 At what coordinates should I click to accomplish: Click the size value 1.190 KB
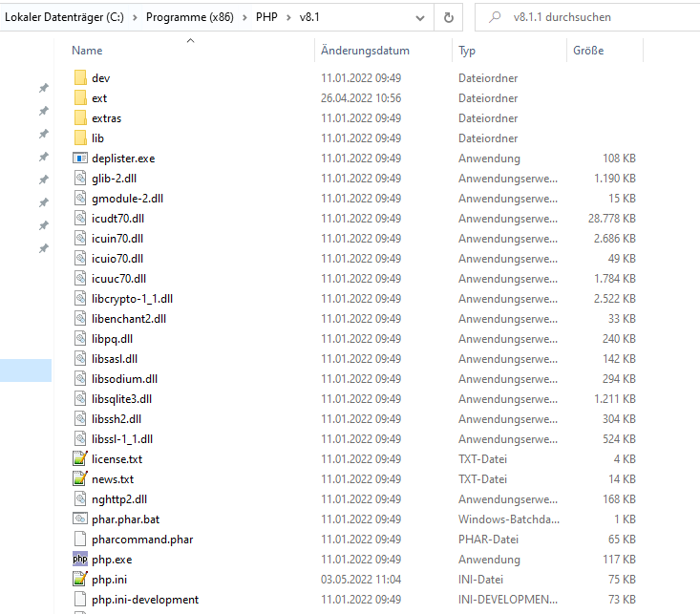coord(615,179)
